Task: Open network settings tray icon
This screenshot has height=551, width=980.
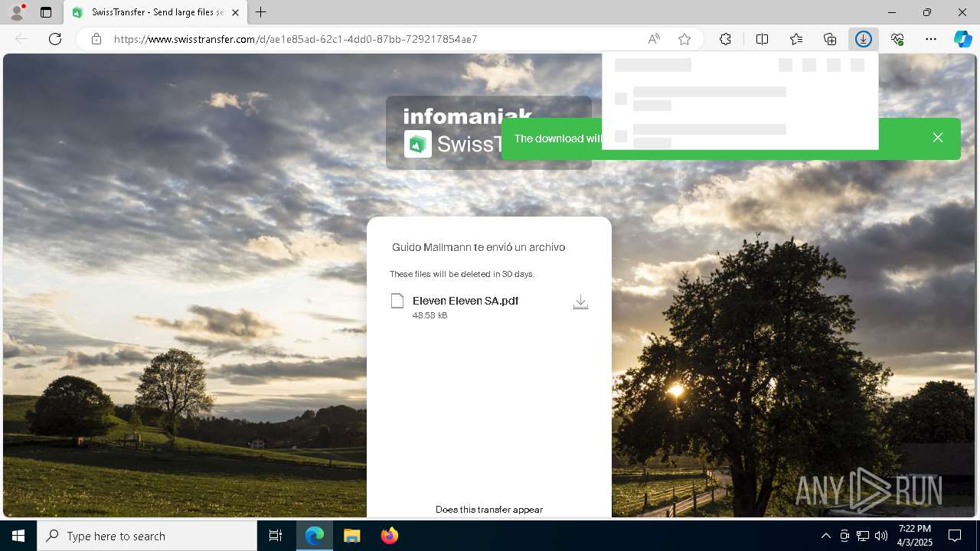Action: coord(863,536)
